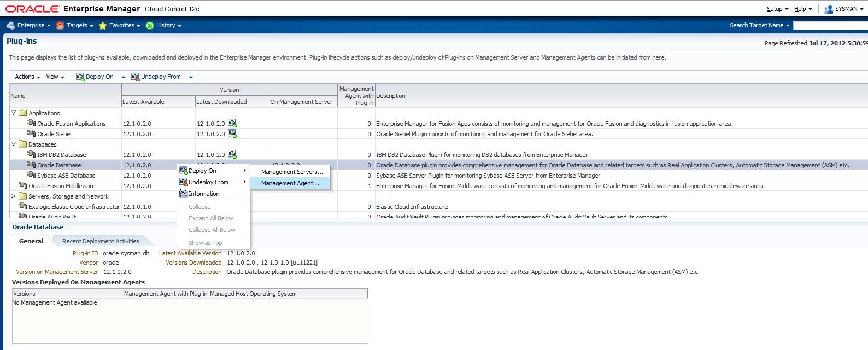
Task: Select the Oracle Fusion Middleware row
Action: 61,186
